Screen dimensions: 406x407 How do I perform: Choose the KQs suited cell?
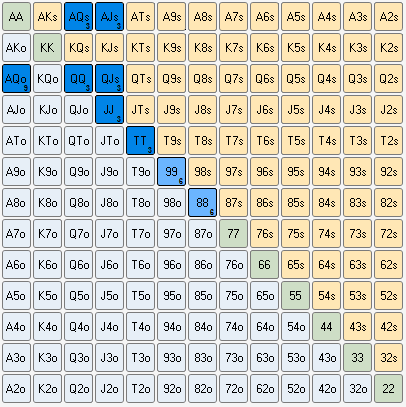(78, 48)
